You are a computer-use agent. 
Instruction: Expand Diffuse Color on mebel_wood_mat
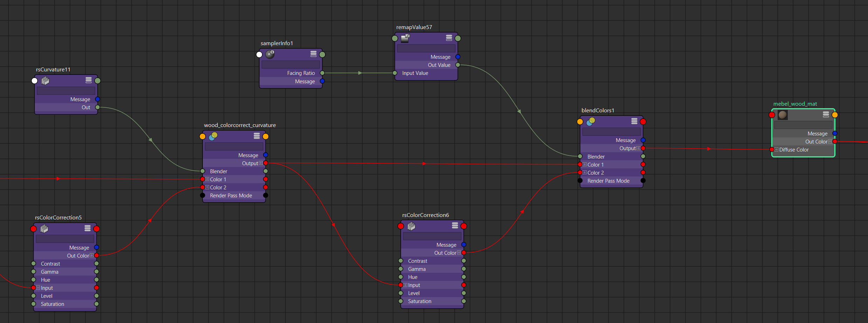(777, 149)
